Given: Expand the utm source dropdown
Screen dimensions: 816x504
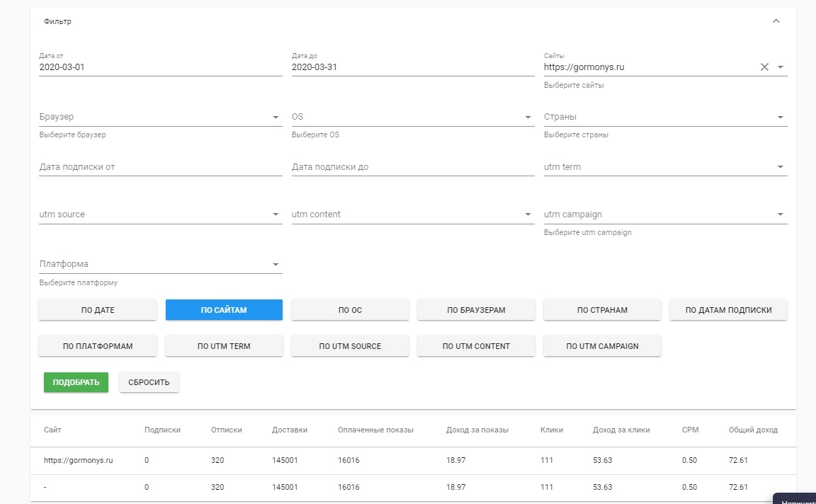Looking at the screenshot, I should [275, 214].
